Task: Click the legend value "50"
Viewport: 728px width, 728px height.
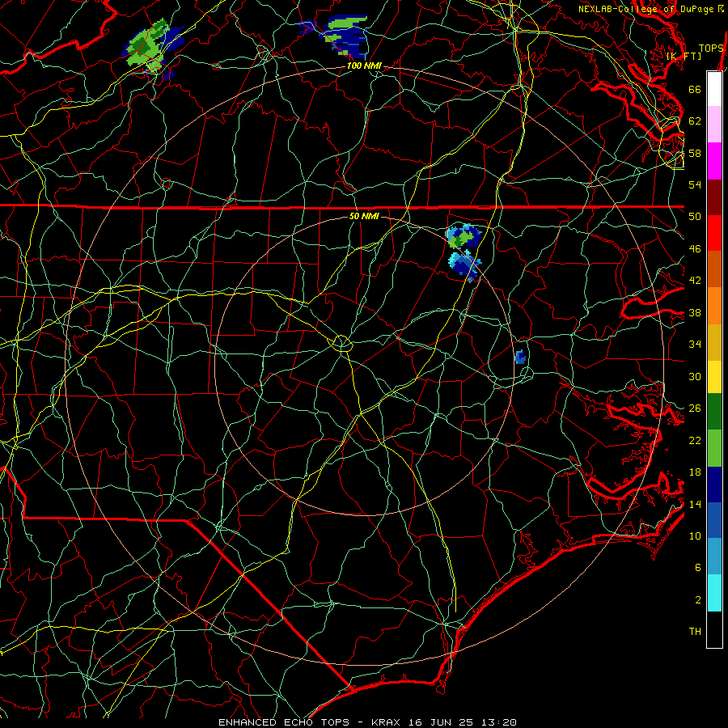Action: [695, 217]
